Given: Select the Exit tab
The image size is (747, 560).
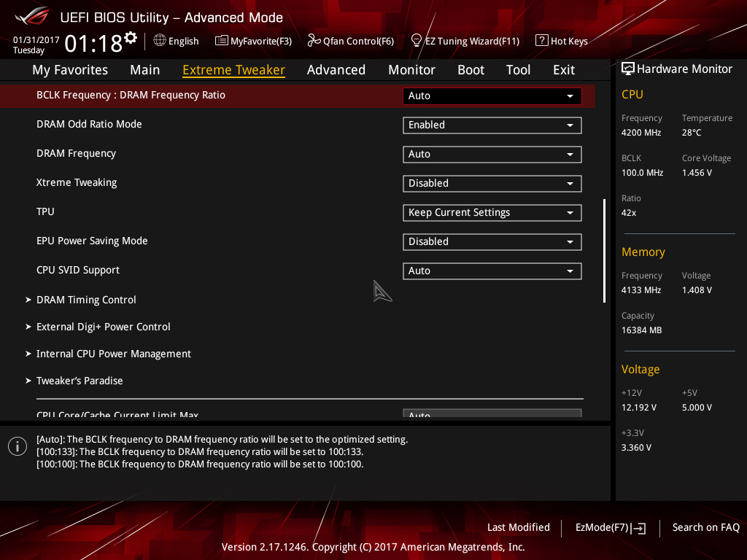Looking at the screenshot, I should click(564, 70).
